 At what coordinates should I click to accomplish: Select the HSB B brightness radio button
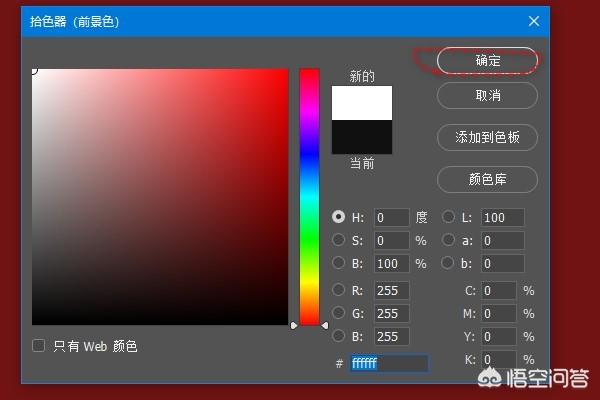click(338, 263)
